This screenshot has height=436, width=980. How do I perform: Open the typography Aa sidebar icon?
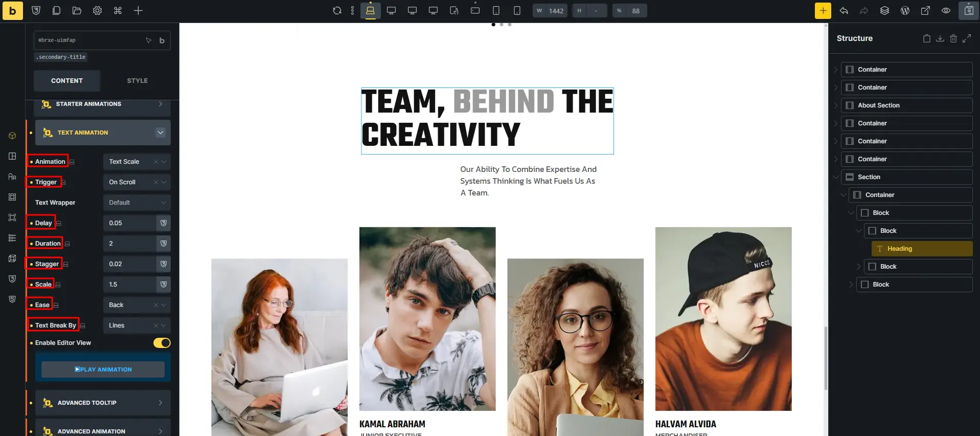pos(12,177)
